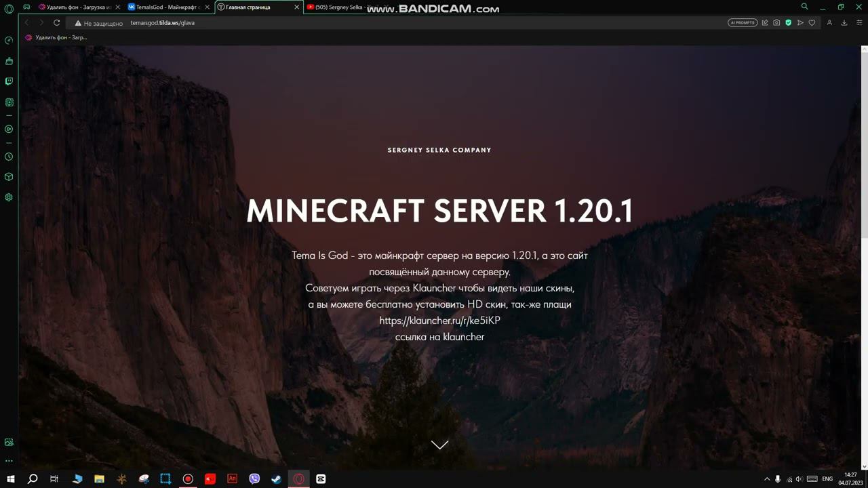The width and height of the screenshot is (868, 488).
Task: Open the Windows Start menu
Action: (11, 479)
